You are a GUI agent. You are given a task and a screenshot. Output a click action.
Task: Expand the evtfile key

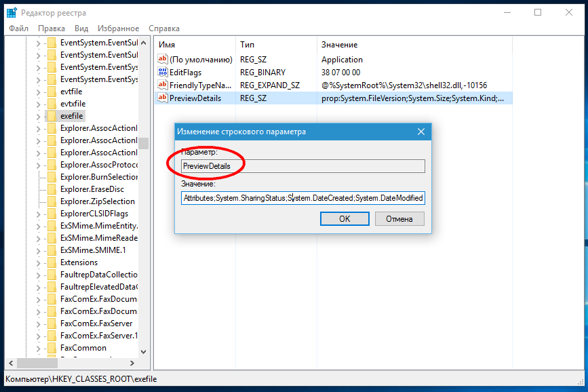[38, 92]
